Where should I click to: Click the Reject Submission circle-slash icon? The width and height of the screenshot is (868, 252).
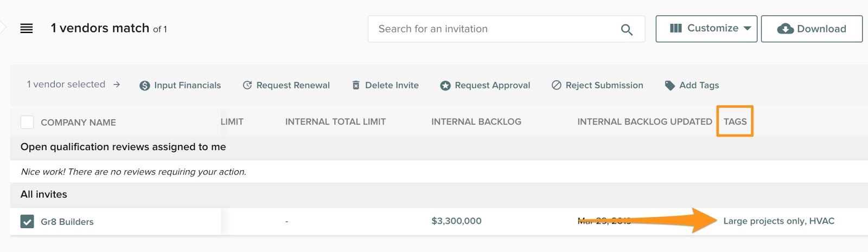coord(557,85)
